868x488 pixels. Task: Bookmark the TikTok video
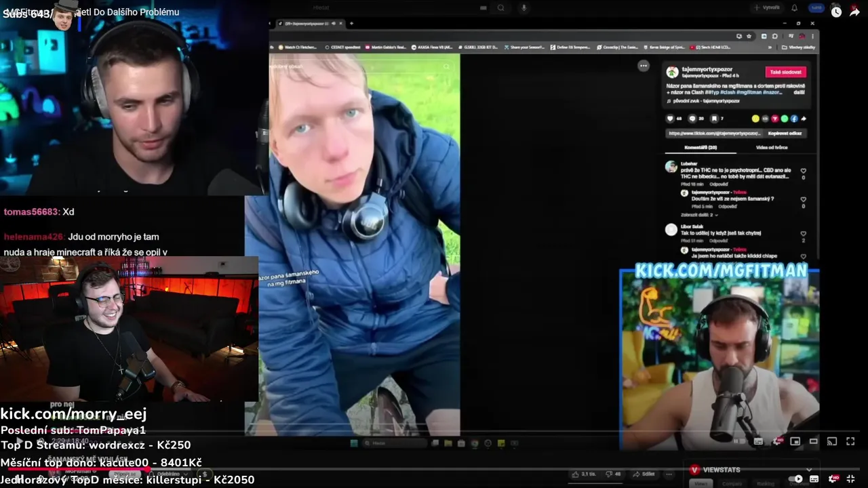point(714,119)
